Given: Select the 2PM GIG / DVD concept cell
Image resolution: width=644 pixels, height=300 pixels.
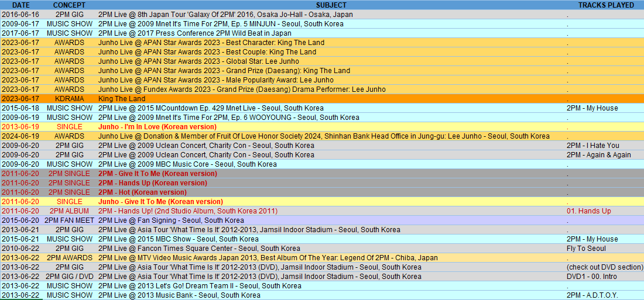Looking at the screenshot, I should pyautogui.click(x=70, y=277).
